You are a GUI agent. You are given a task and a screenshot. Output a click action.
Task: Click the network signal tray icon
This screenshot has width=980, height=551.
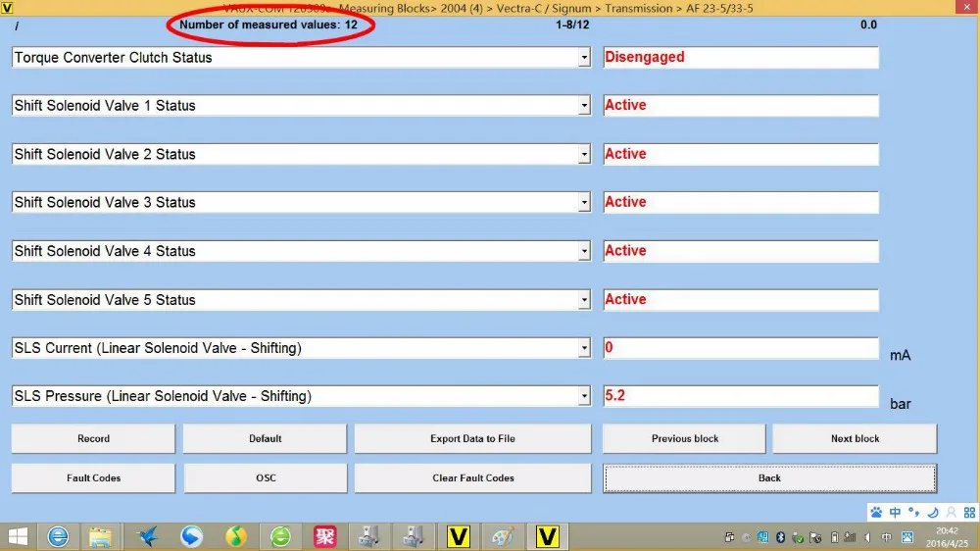click(850, 537)
